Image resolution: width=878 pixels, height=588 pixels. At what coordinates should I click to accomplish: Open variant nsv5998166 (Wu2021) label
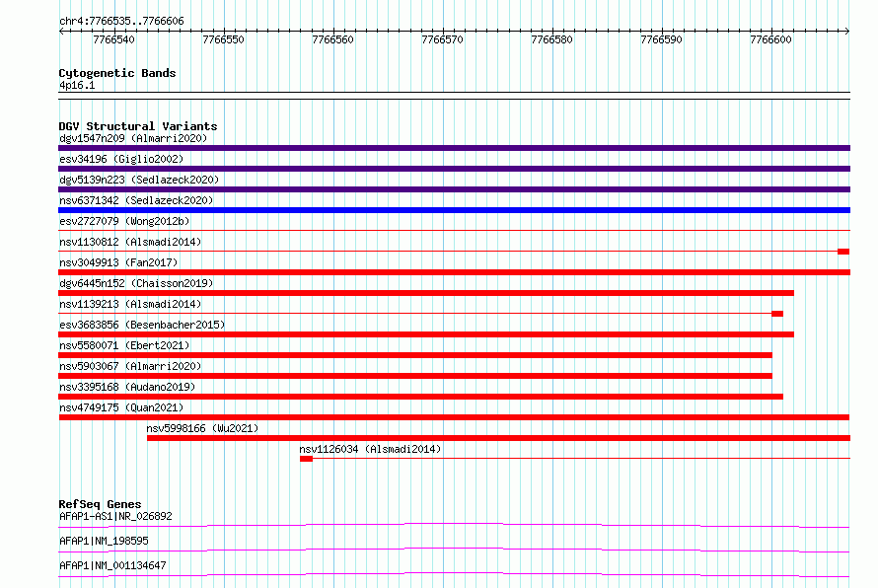tap(202, 428)
